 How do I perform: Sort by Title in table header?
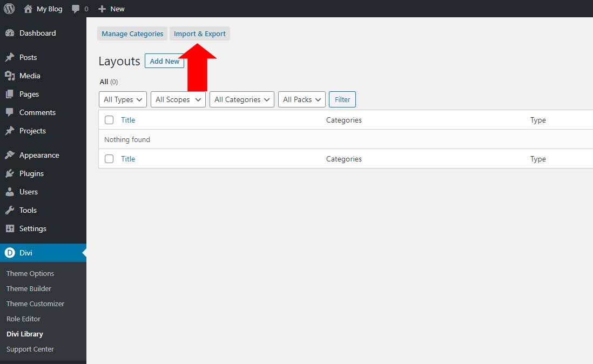[128, 120]
